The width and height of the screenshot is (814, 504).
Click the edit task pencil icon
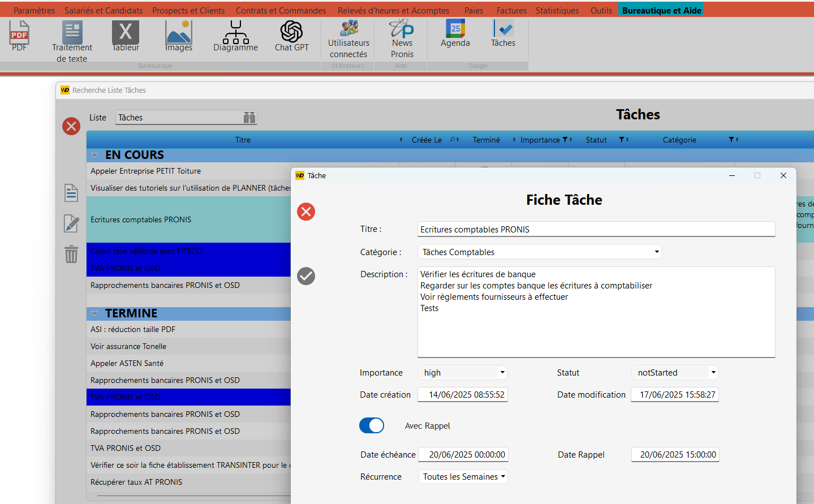coord(71,223)
